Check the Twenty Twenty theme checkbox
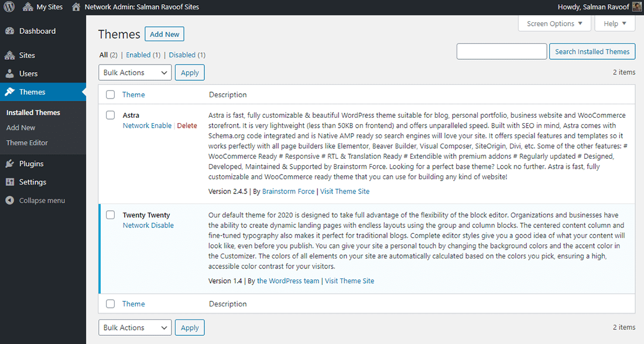644x344 pixels. tap(110, 214)
